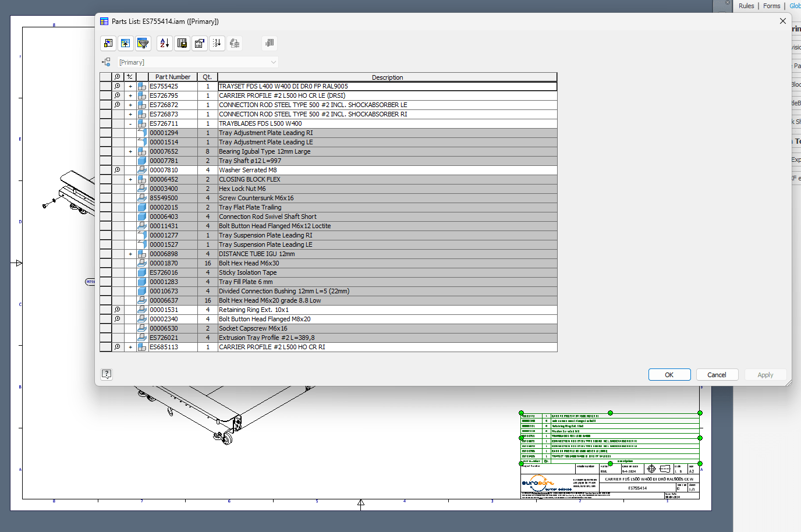The height and width of the screenshot is (532, 801).
Task: Switch to the Rules tab
Action: [746, 6]
